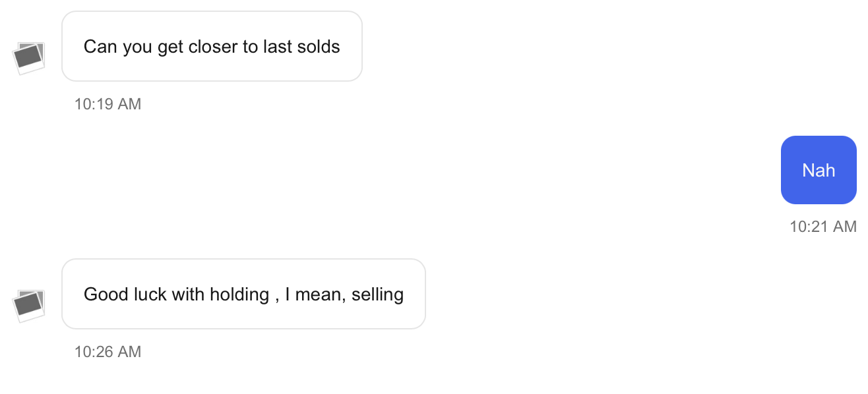868x394 pixels.
Task: Select the 'Good luck with holding' message bubble
Action: (x=243, y=294)
